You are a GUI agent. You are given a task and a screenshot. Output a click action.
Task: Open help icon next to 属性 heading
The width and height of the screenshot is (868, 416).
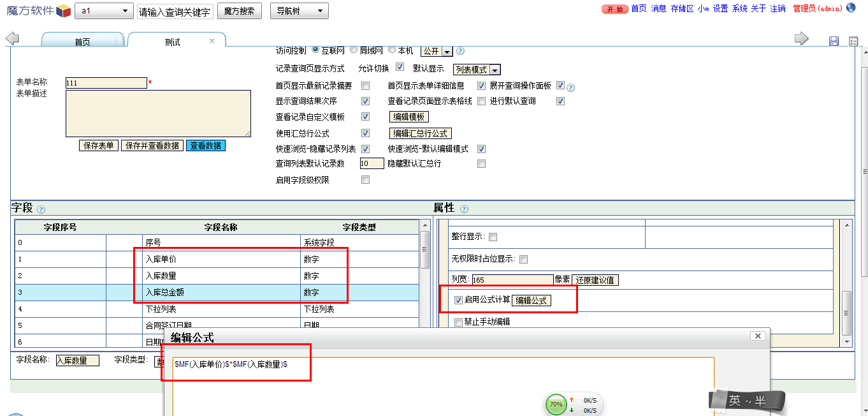click(464, 209)
